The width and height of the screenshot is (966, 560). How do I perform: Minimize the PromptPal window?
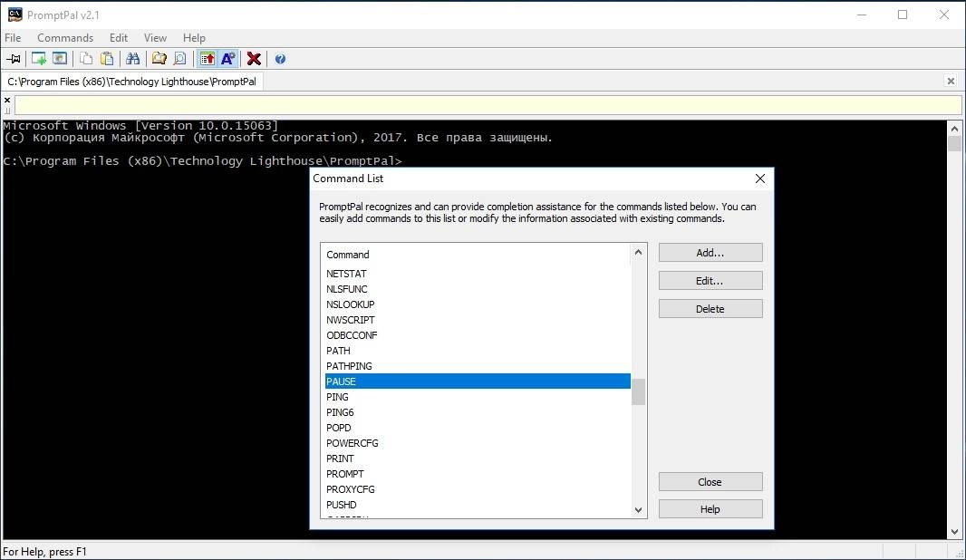click(862, 14)
